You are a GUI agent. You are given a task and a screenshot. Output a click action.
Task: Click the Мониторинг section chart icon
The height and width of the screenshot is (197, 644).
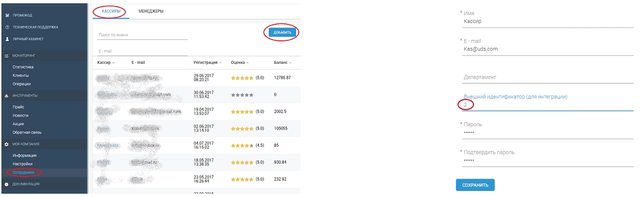pyautogui.click(x=7, y=56)
